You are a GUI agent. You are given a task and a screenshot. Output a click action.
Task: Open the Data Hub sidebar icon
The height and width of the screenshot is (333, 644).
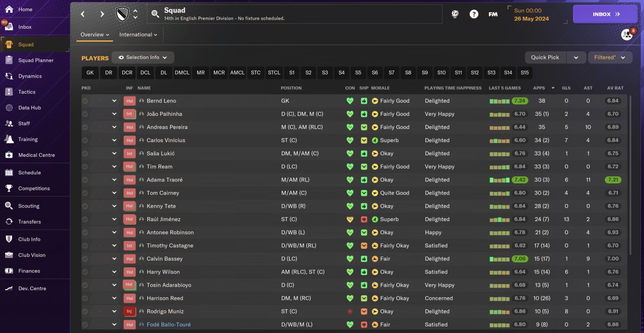point(9,107)
